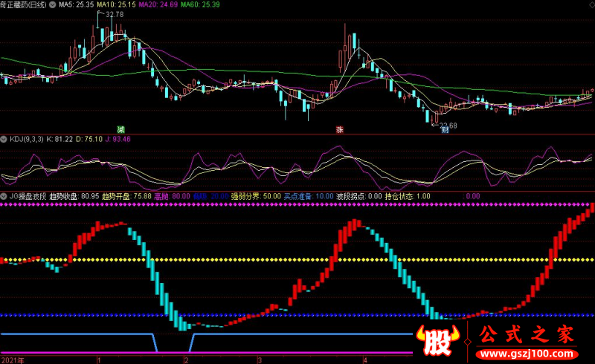Select the 32.78 high price label
595x364 pixels.
pos(115,14)
